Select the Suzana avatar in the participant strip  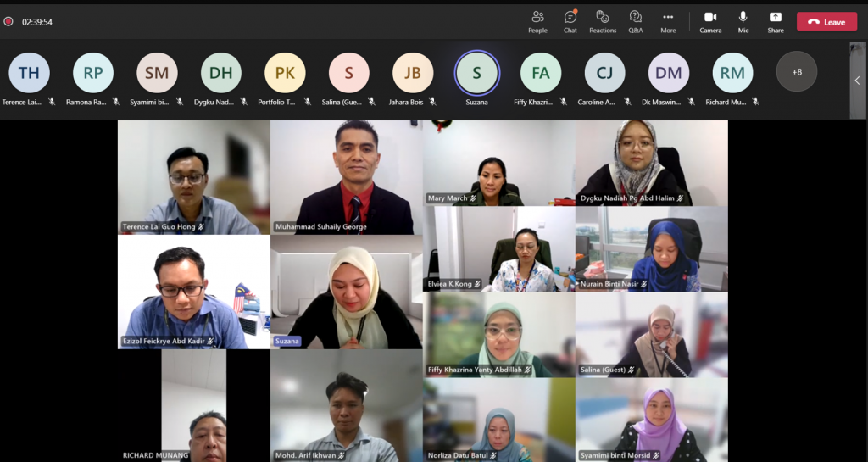tap(476, 73)
